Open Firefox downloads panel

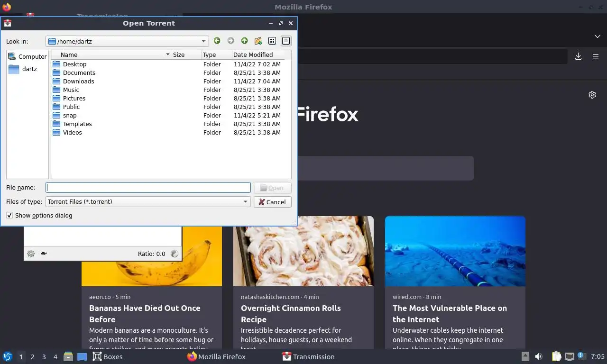[579, 56]
